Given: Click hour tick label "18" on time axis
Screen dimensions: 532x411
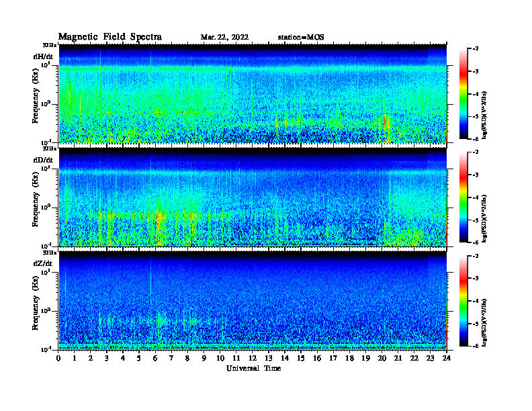Looking at the screenshot, I should (x=349, y=358).
